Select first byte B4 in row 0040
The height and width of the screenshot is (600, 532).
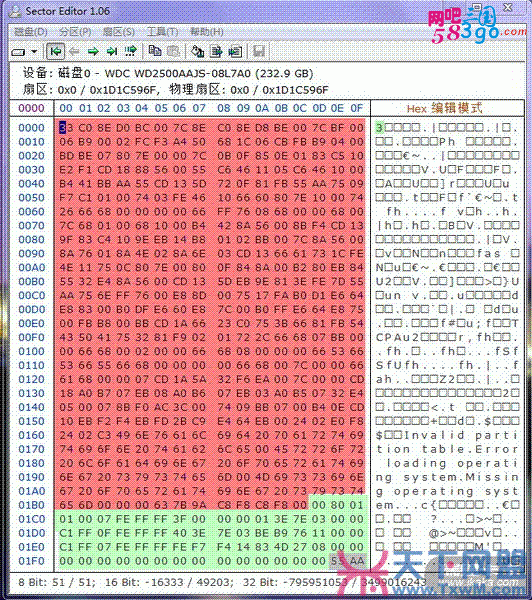[x=66, y=184]
